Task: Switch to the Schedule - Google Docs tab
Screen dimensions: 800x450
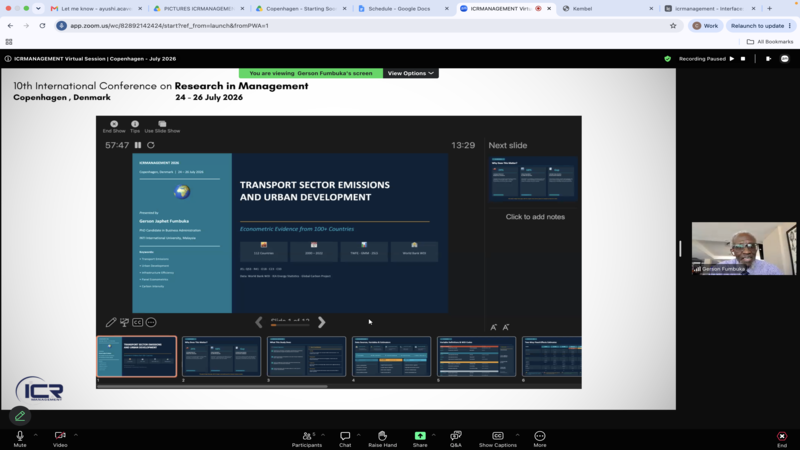Action: click(399, 9)
